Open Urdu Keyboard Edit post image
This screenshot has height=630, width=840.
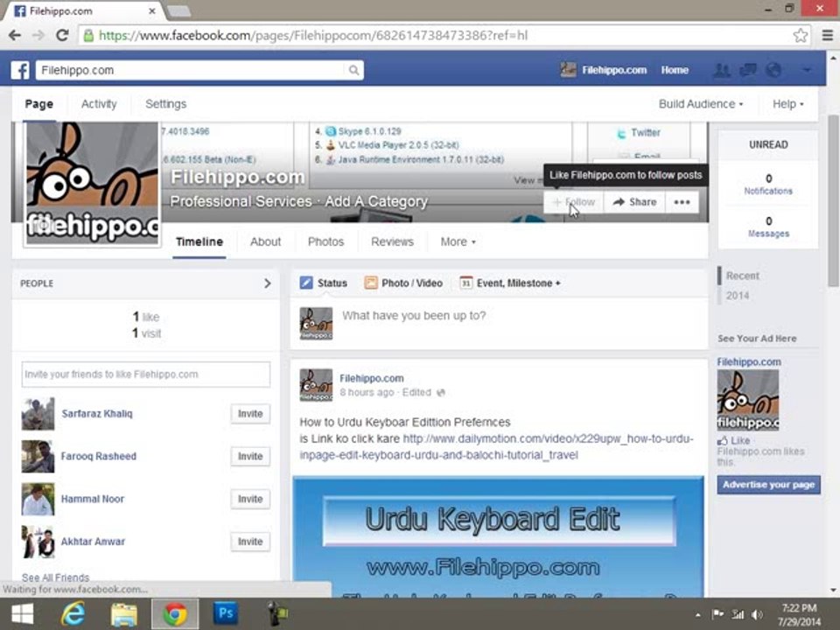498,536
